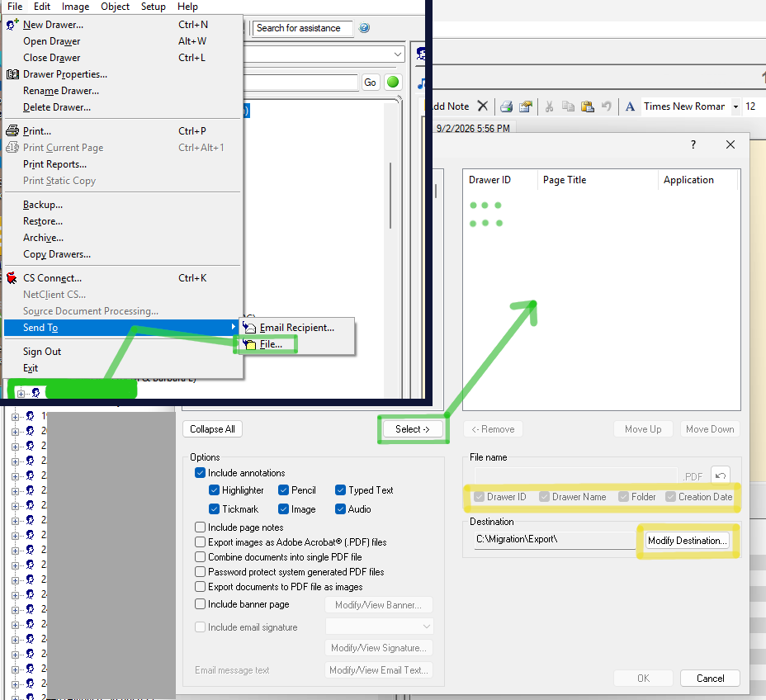Screen dimensions: 766x700
Task: Click the Go button
Action: tap(370, 82)
